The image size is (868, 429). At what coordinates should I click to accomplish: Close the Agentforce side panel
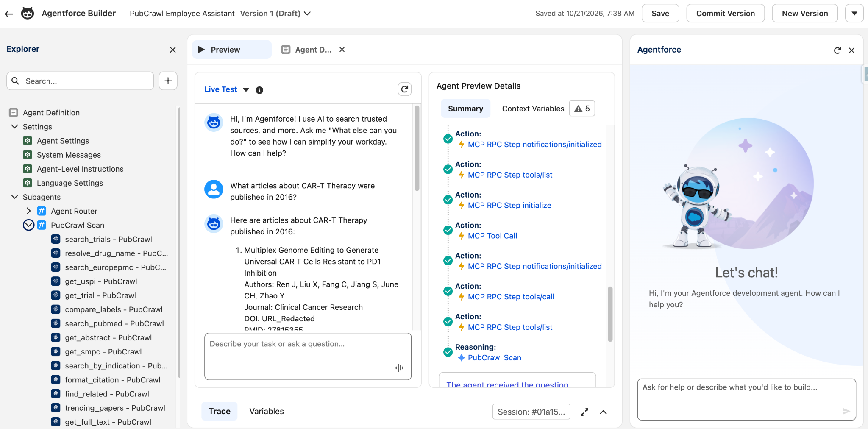[851, 50]
